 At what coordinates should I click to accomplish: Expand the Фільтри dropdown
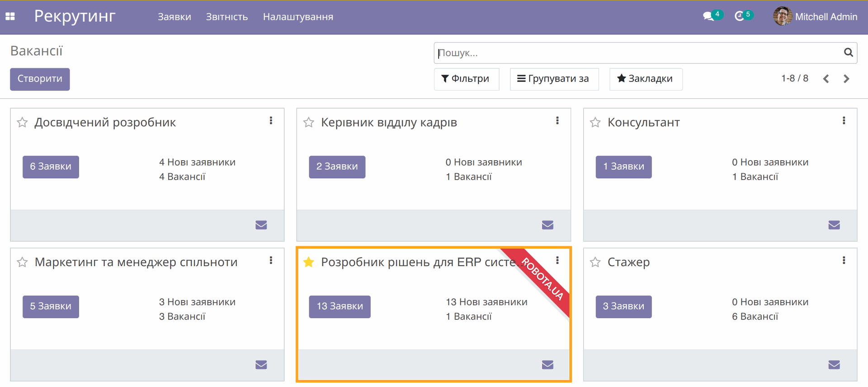466,79
